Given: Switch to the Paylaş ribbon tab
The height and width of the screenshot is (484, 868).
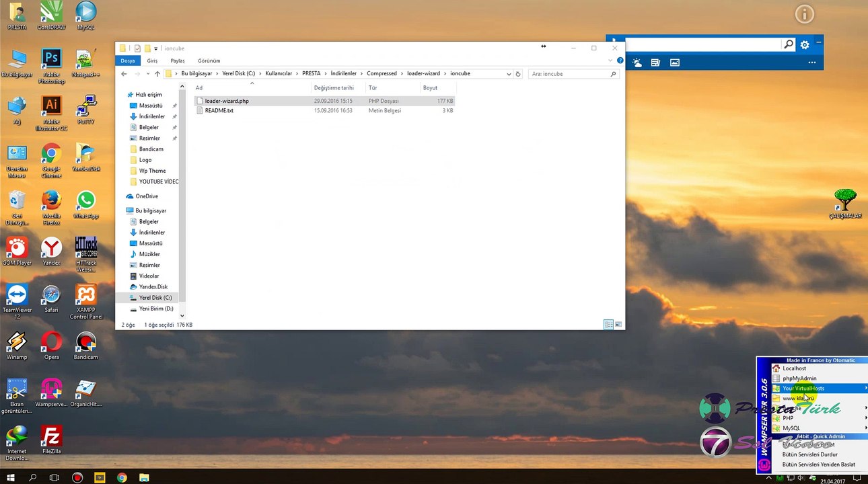Looking at the screenshot, I should 178,61.
